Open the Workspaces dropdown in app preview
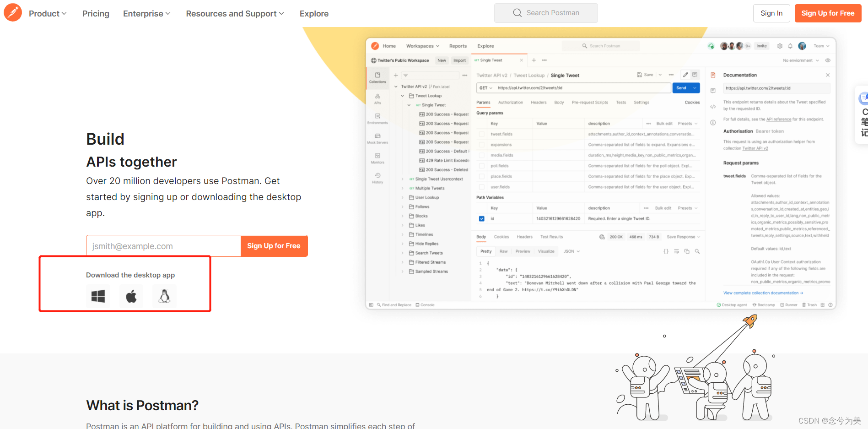Screen dimensions: 868x429 click(x=422, y=46)
